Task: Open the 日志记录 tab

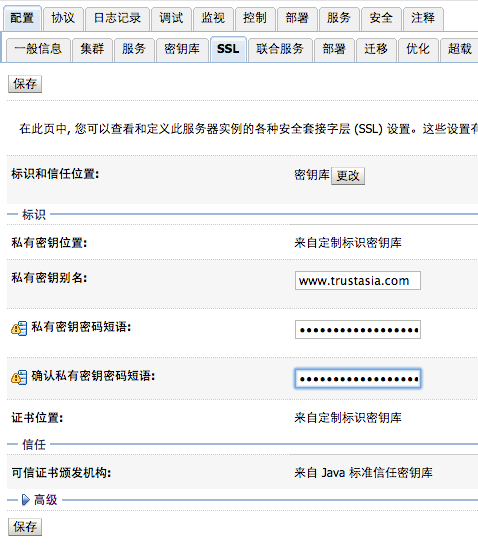Action: pos(117,18)
